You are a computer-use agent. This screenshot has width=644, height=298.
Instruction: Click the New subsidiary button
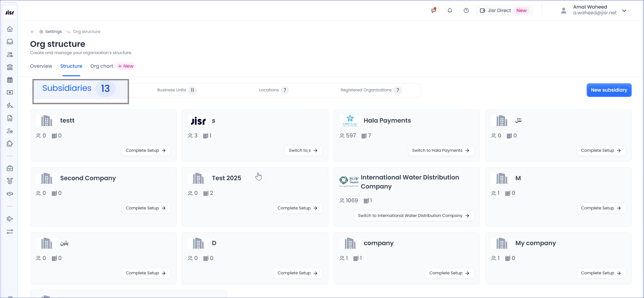pyautogui.click(x=609, y=90)
